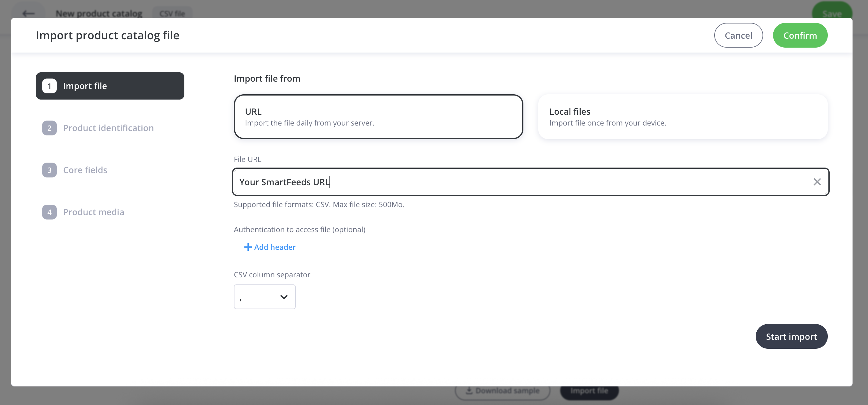Click the back arrow in the dimmed page header
The height and width of the screenshot is (405, 868).
coord(29,14)
